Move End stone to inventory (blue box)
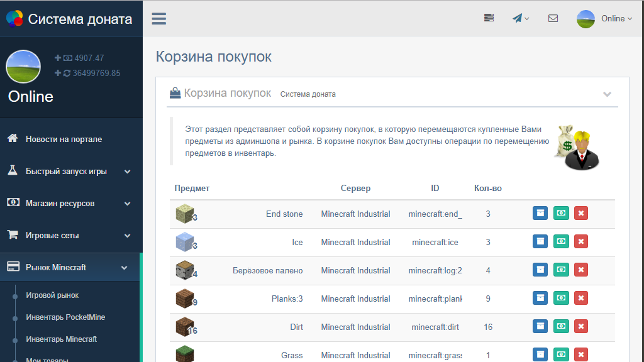The image size is (644, 362). point(540,214)
